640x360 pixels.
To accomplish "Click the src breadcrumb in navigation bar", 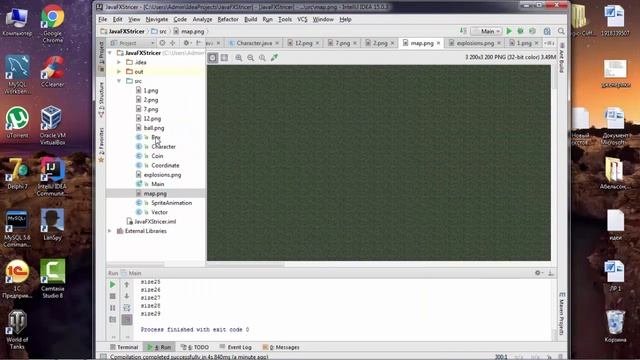I will click(160, 31).
